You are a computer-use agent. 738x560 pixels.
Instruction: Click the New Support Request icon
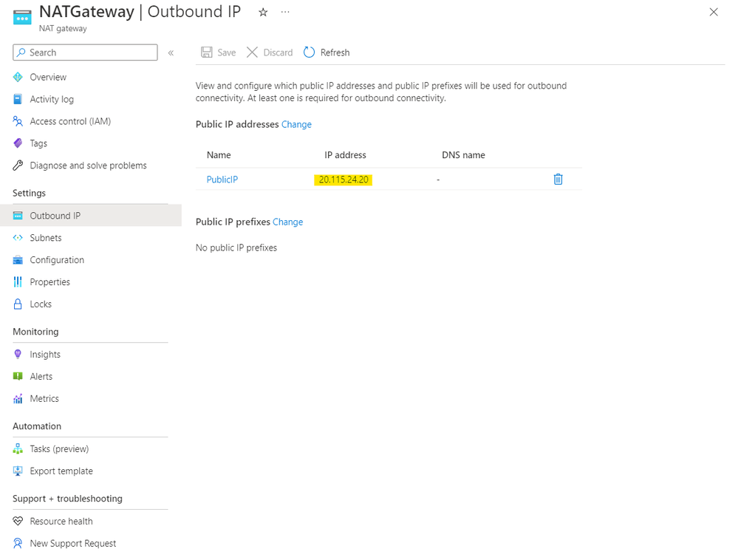pyautogui.click(x=18, y=544)
